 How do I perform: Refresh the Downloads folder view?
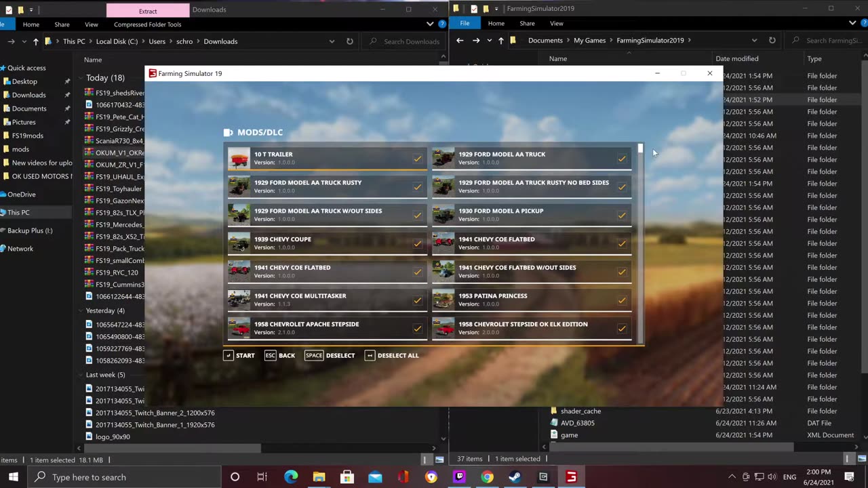pyautogui.click(x=349, y=41)
